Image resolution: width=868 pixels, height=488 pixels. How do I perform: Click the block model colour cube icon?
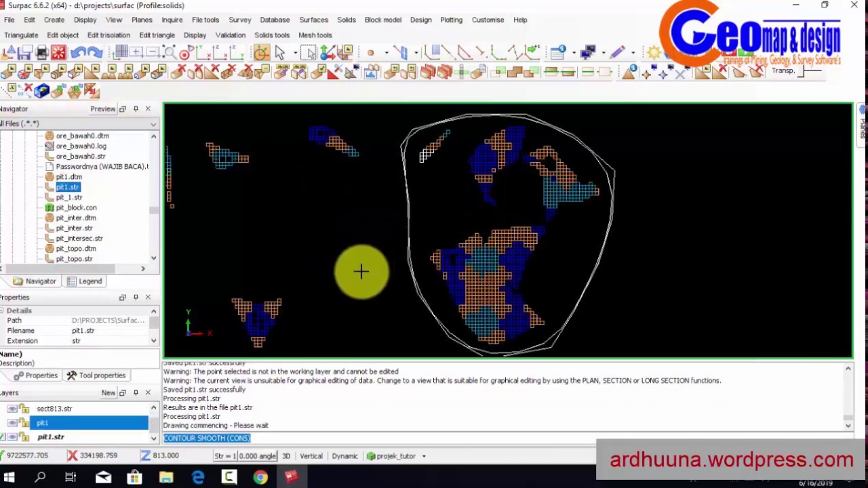click(42, 91)
